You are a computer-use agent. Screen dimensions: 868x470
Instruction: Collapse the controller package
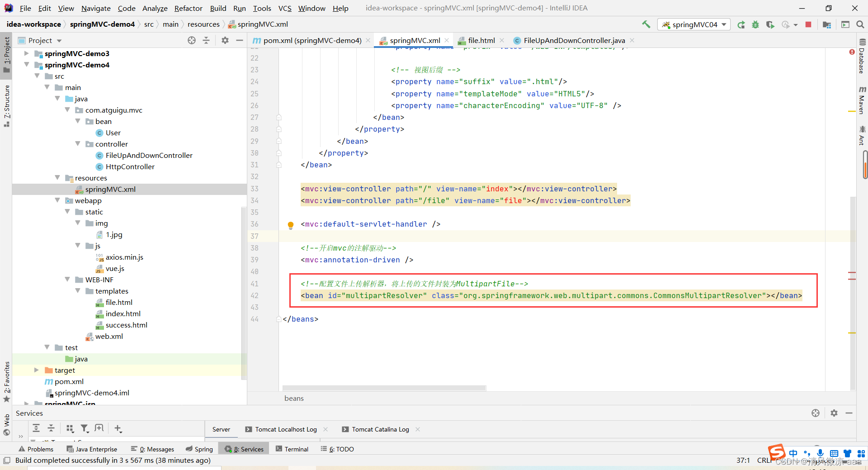[x=78, y=144]
